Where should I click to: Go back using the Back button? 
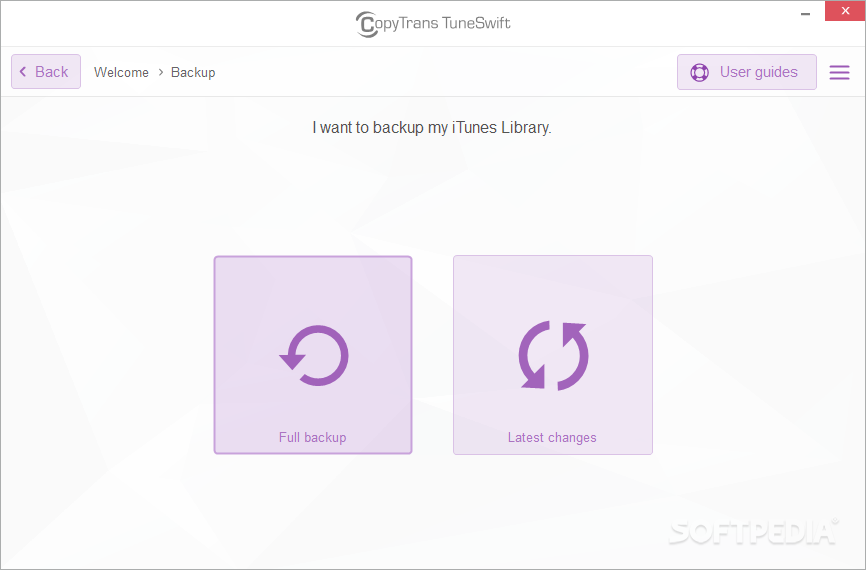pos(46,72)
